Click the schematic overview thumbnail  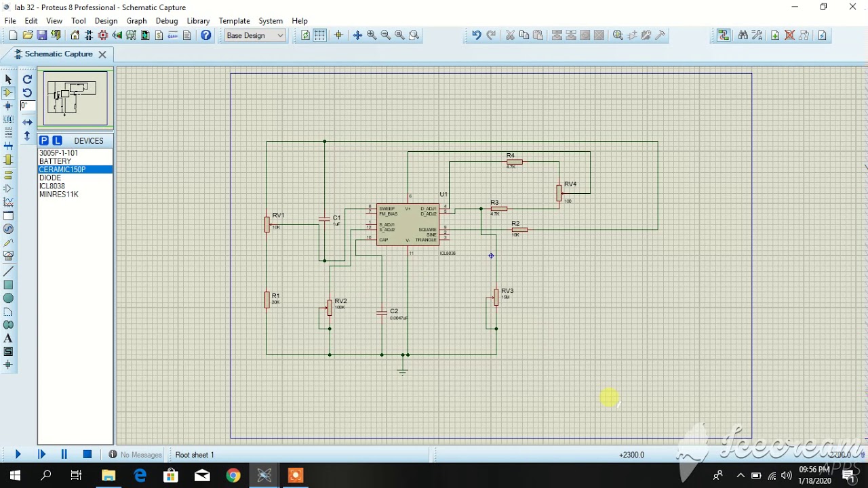(75, 98)
